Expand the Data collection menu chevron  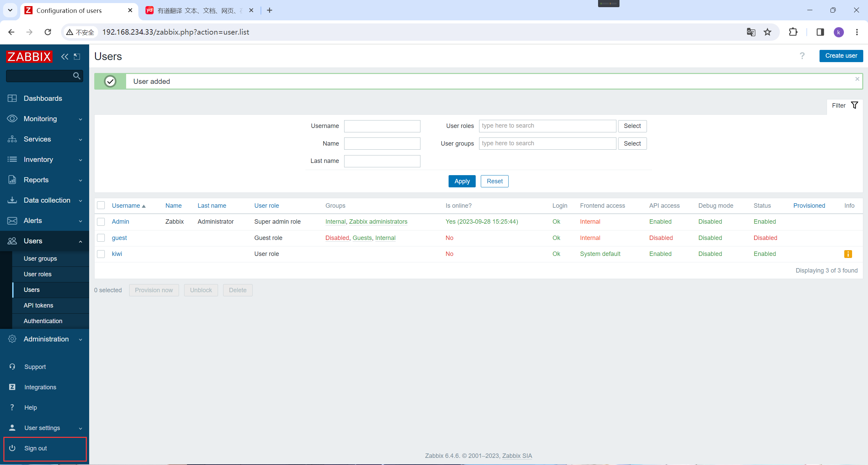pos(80,201)
